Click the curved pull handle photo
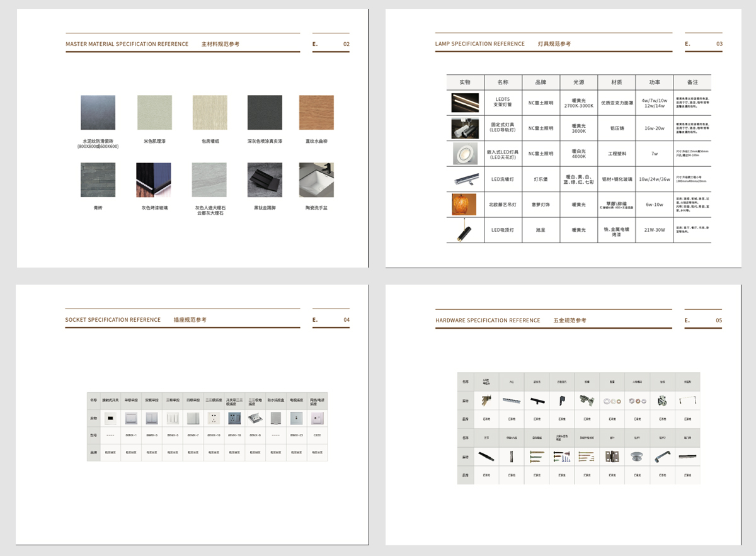756x556 pixels. (x=662, y=457)
